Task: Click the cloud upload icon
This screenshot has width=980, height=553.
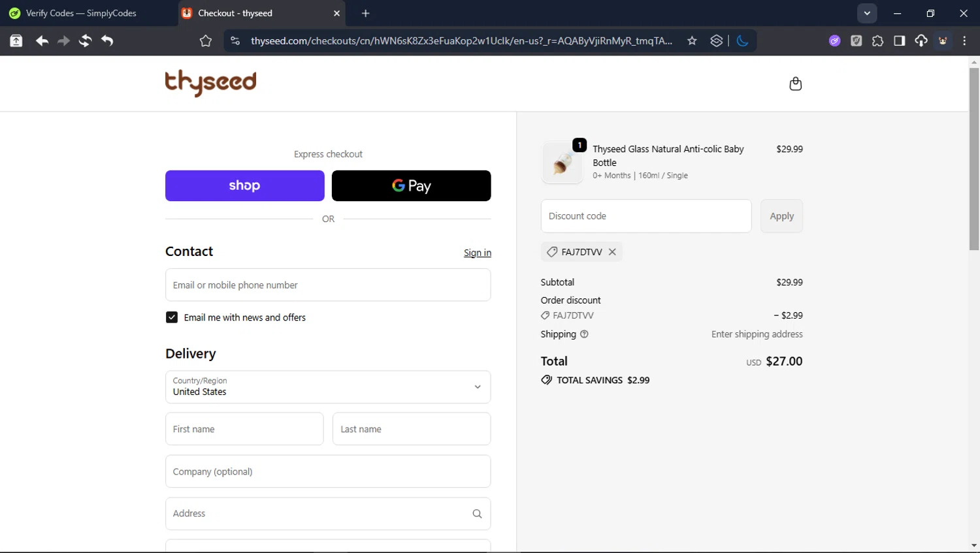Action: pyautogui.click(x=921, y=40)
